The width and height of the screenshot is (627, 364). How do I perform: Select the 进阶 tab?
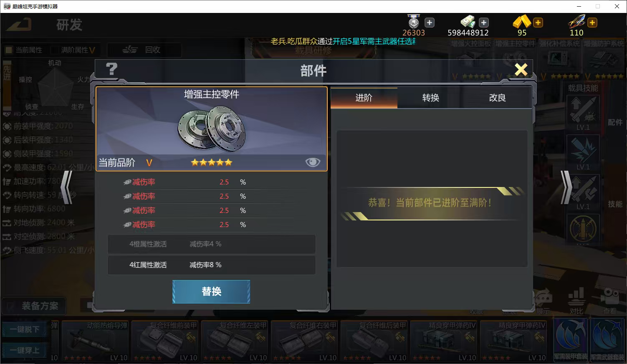point(364,98)
